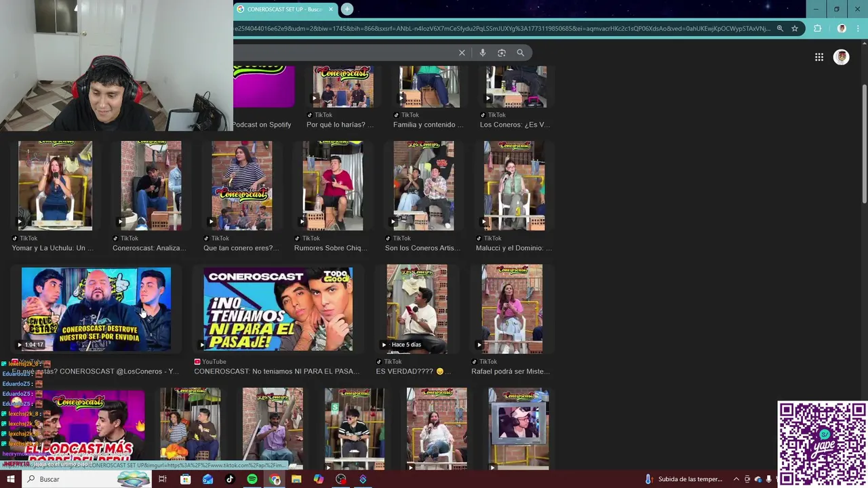Open the Yomar y La Uchulu video thumbnail
The height and width of the screenshot is (488, 868).
[x=55, y=186]
